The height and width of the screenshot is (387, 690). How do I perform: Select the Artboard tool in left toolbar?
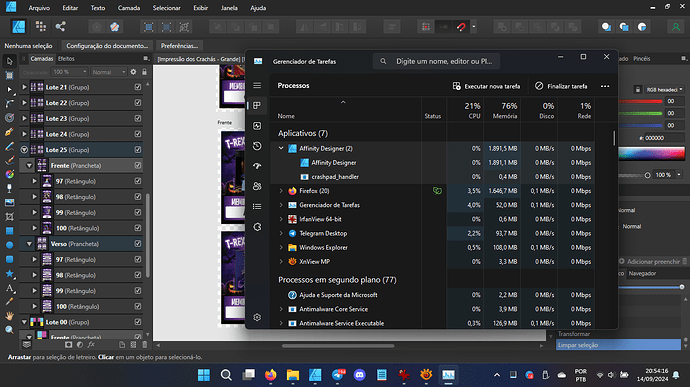pos(9,75)
